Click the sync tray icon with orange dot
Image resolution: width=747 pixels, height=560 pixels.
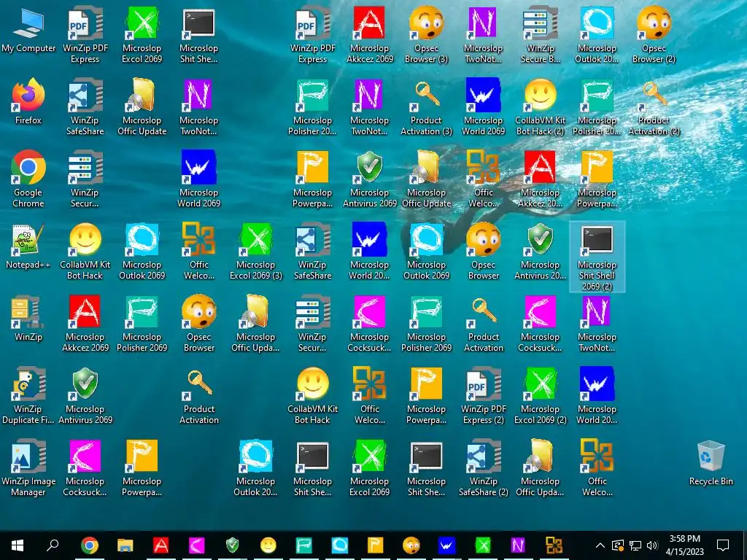[x=618, y=545]
